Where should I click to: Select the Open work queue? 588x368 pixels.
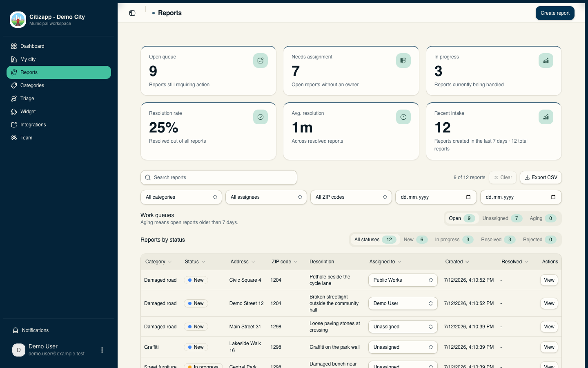[461, 218]
